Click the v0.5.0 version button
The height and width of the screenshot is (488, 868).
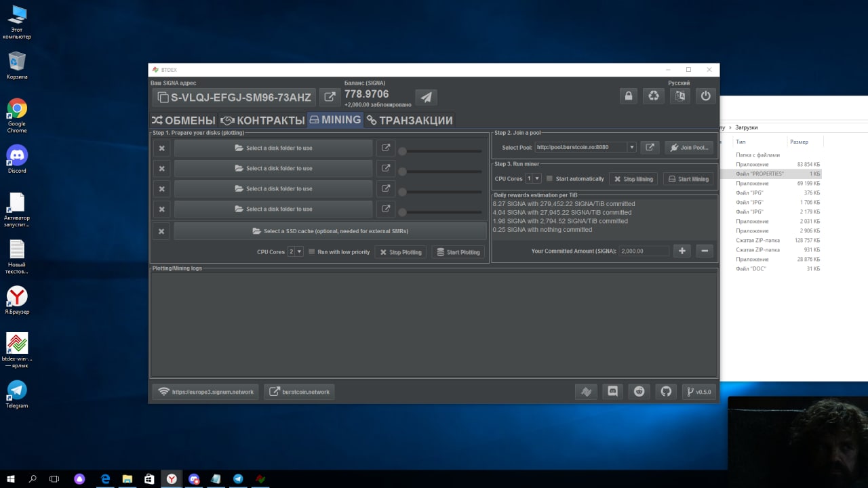click(698, 391)
